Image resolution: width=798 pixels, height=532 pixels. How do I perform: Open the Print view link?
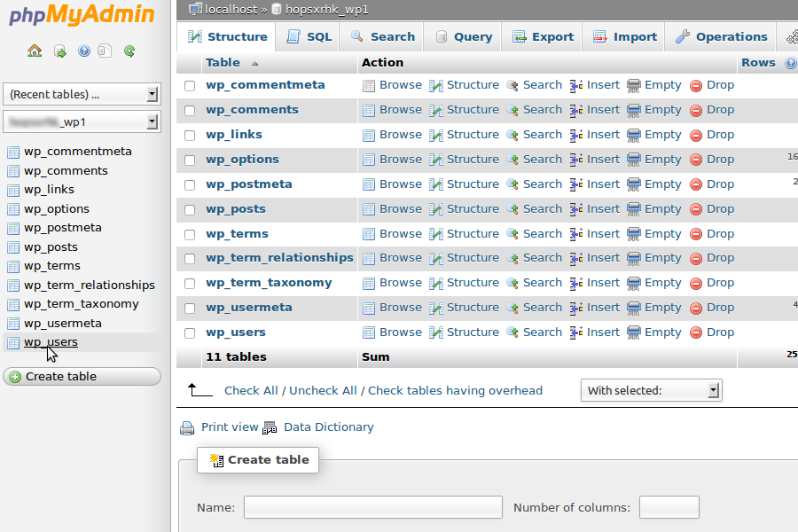[230, 427]
